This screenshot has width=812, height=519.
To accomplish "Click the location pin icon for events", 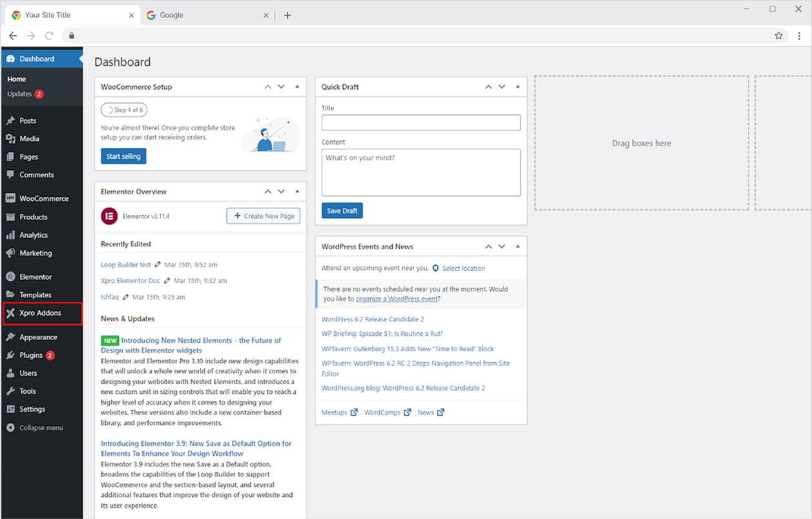I will click(x=435, y=269).
